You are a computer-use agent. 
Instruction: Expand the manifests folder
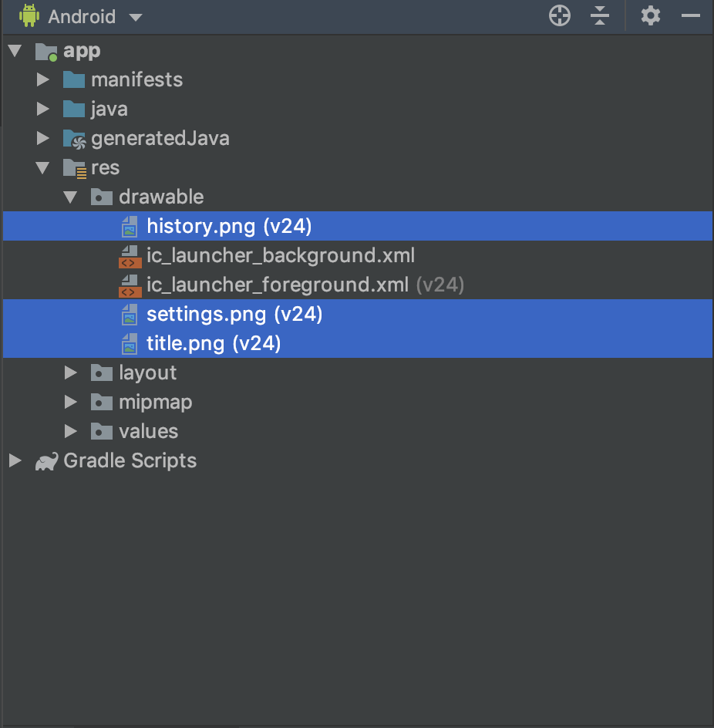[43, 80]
